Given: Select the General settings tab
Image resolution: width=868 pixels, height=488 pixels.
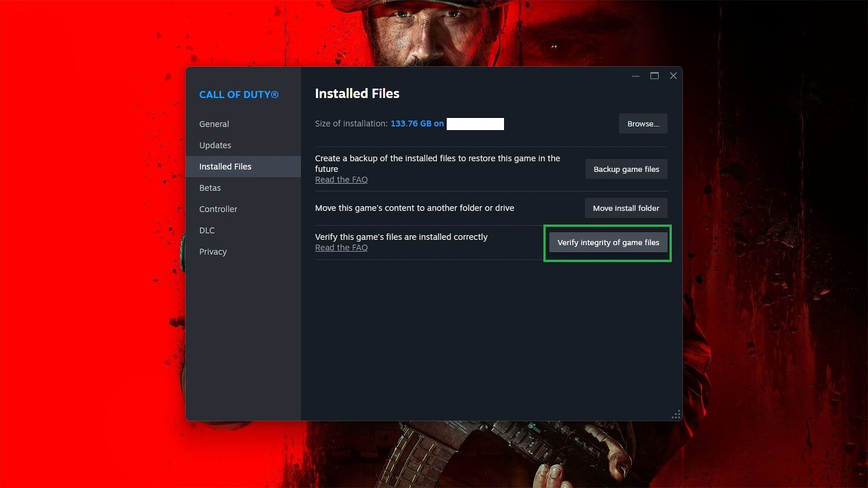Looking at the screenshot, I should point(214,124).
